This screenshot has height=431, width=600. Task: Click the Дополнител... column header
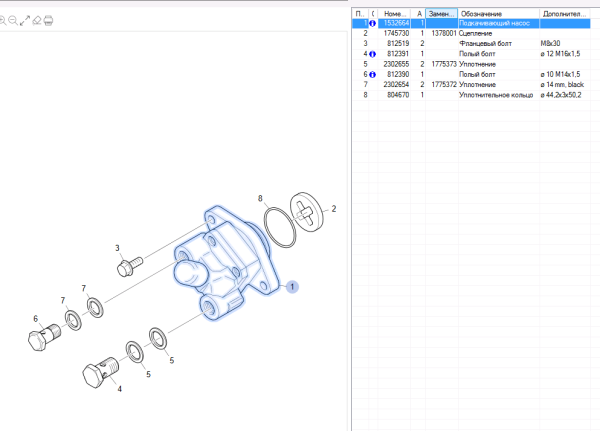(x=565, y=14)
